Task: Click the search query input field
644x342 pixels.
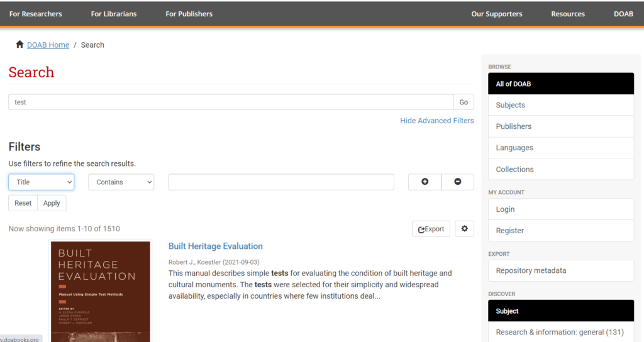Action: 231,102
